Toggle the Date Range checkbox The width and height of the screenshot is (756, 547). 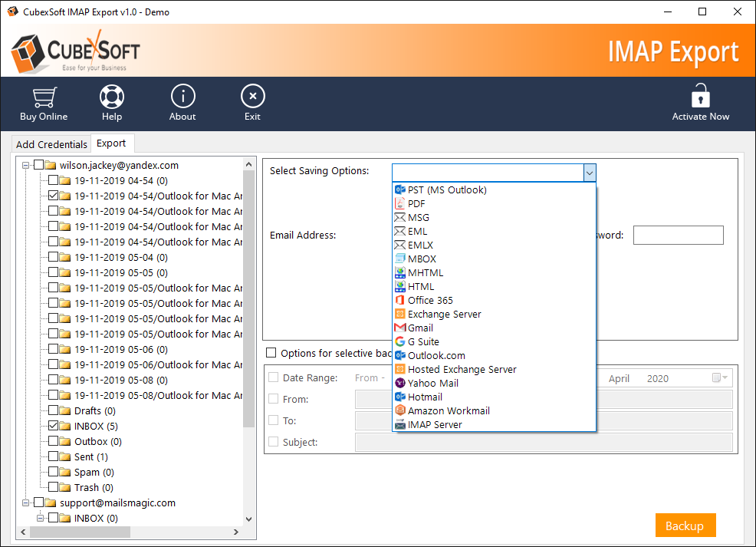[x=274, y=377]
